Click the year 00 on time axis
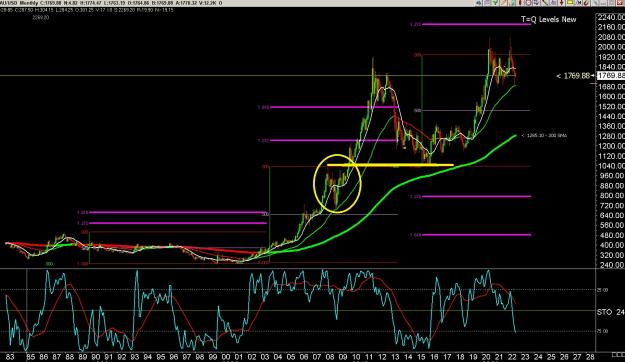625x362 pixels. 226,357
